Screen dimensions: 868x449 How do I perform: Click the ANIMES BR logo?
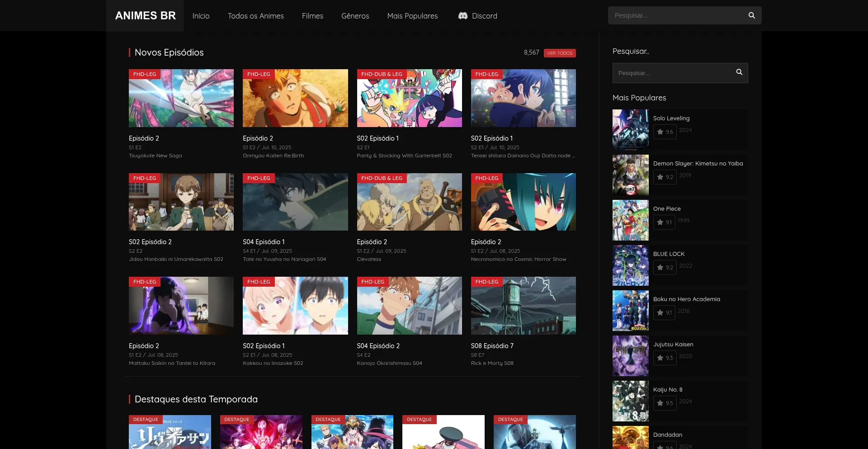coord(145,15)
